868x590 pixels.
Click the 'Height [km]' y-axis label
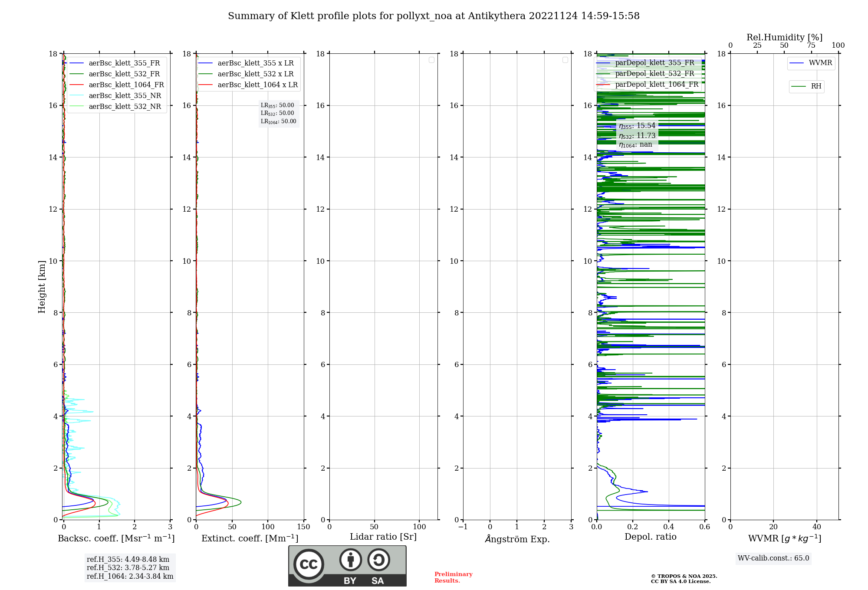click(x=42, y=287)
